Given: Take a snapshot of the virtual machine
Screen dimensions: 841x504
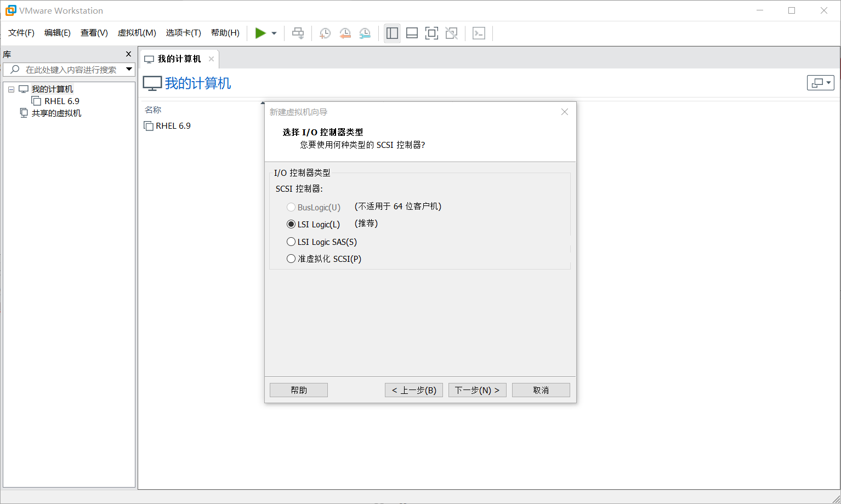Looking at the screenshot, I should (x=325, y=33).
